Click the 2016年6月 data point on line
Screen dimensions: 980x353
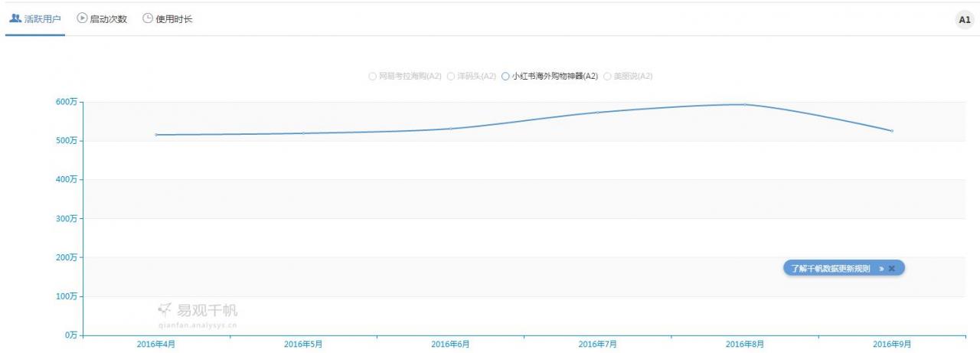[x=451, y=129]
